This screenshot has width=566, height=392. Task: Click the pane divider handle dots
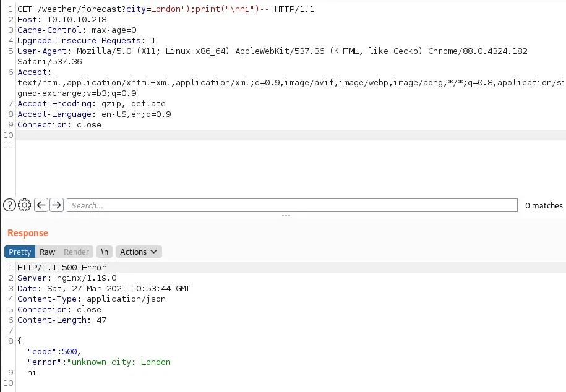(286, 216)
